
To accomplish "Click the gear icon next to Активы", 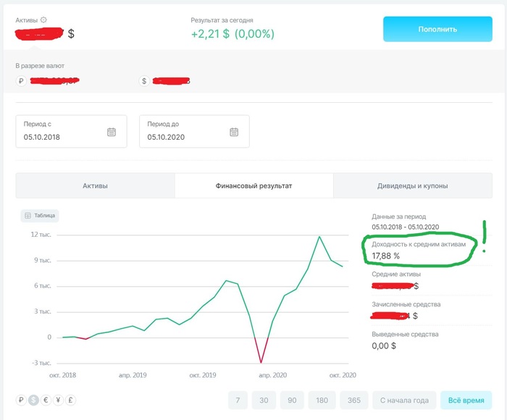I will 43,20.
